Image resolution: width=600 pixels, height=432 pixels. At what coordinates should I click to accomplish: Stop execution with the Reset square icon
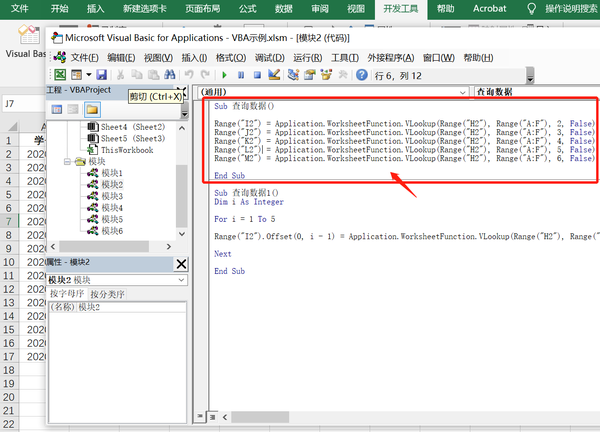pyautogui.click(x=258, y=75)
